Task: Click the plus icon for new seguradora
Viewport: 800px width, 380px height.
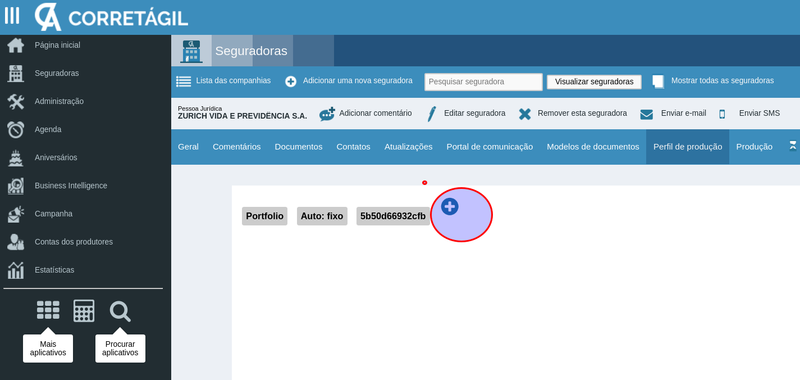Action: [291, 82]
